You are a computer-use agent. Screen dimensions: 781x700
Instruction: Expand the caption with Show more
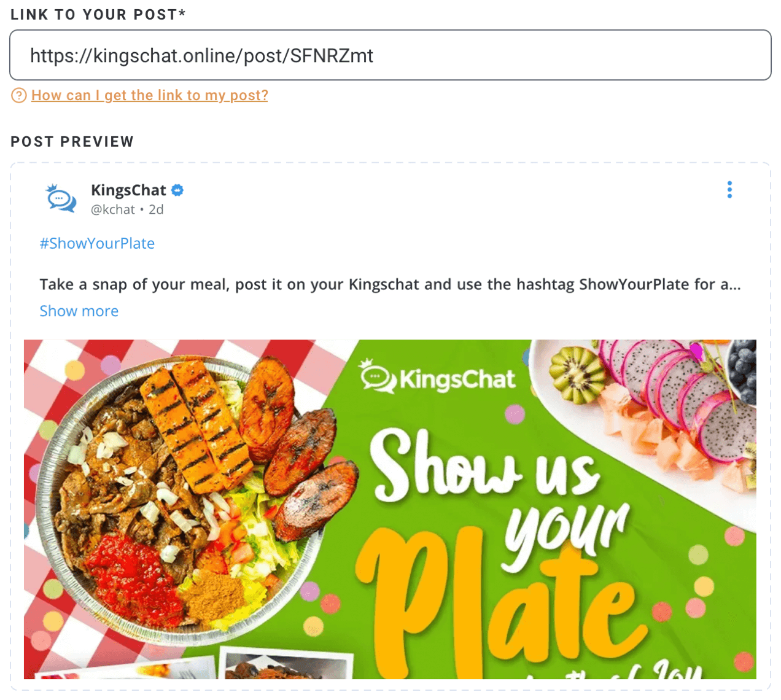pyautogui.click(x=79, y=311)
